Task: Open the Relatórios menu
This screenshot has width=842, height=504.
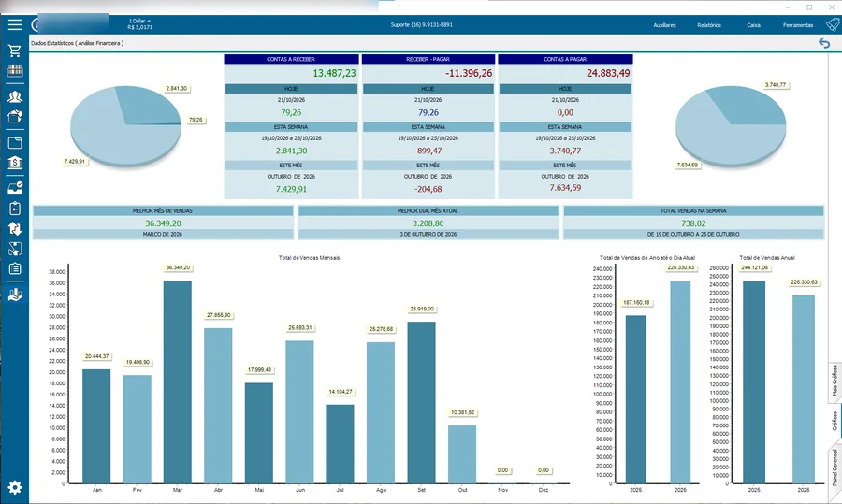Action: tap(709, 25)
